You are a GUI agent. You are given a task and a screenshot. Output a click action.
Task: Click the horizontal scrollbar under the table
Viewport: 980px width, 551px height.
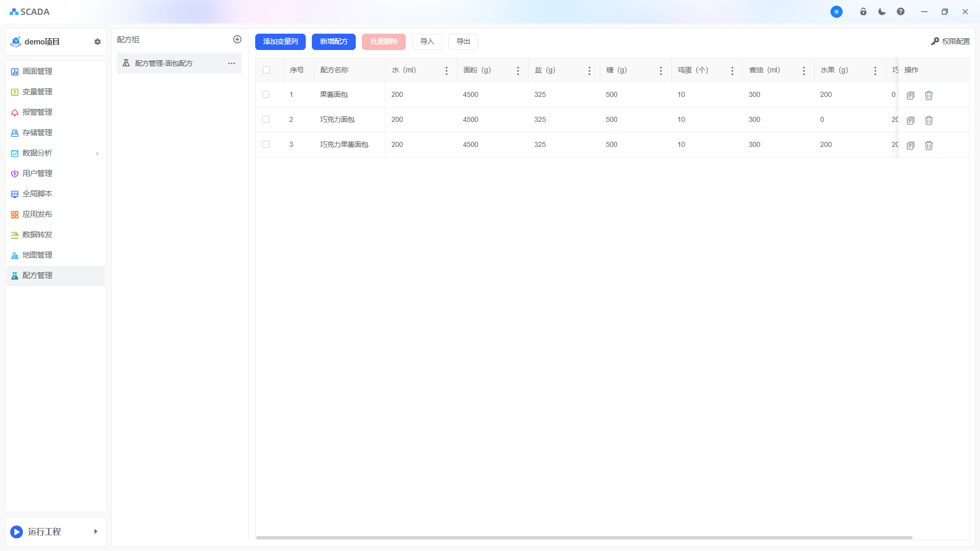[584, 537]
